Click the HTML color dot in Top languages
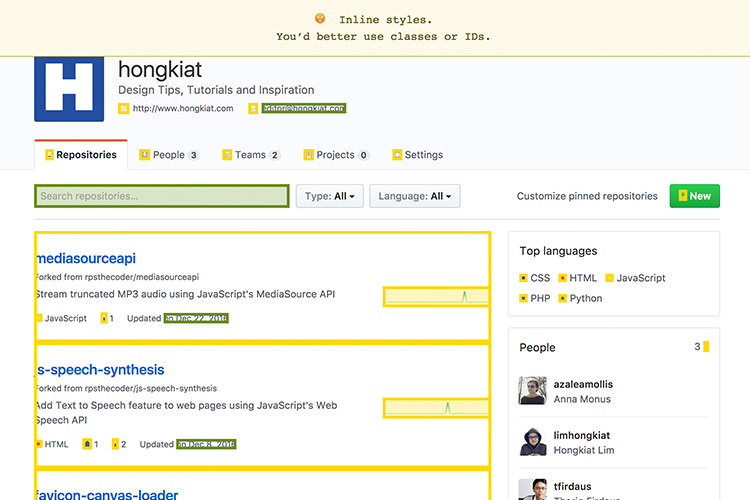The image size is (750, 500). click(x=562, y=278)
